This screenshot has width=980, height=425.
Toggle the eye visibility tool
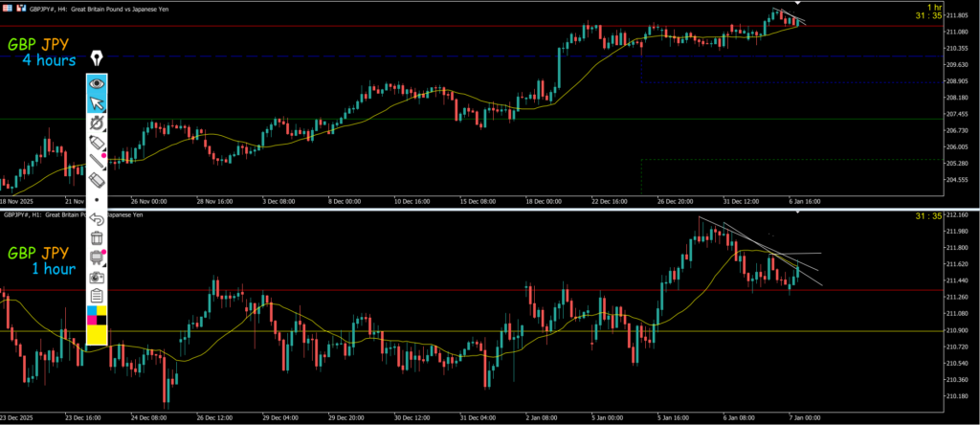(97, 83)
